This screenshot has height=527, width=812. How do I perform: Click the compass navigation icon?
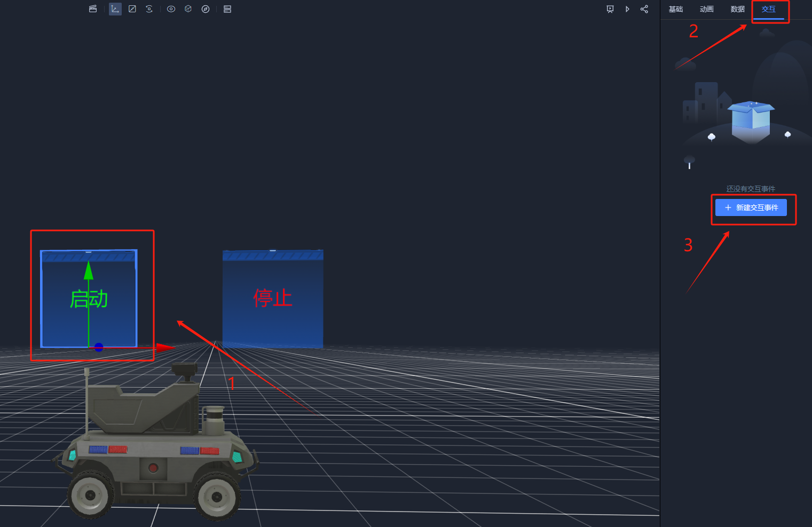[x=206, y=9]
